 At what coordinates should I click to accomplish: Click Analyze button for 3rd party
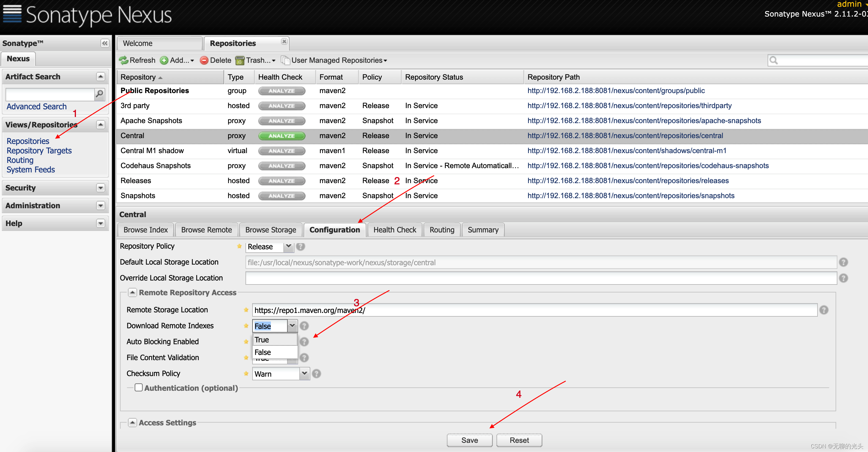point(282,106)
